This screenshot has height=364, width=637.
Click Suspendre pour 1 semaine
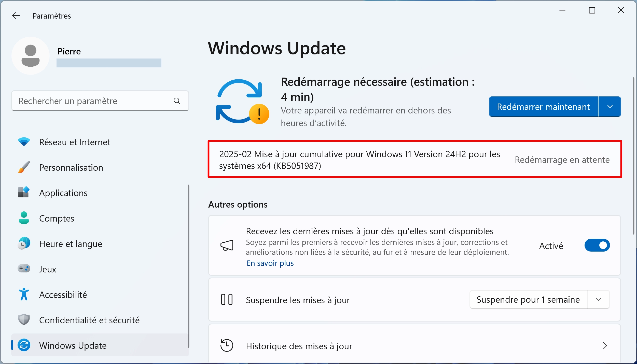pyautogui.click(x=528, y=299)
